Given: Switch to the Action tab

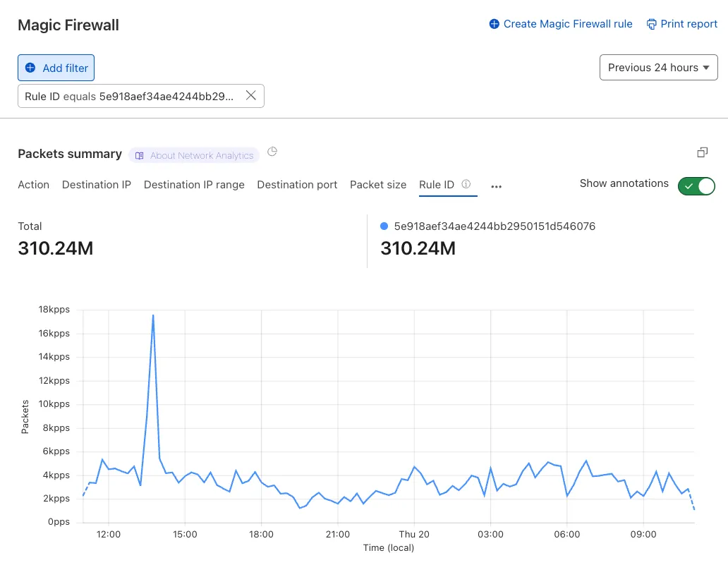Looking at the screenshot, I should click(33, 185).
